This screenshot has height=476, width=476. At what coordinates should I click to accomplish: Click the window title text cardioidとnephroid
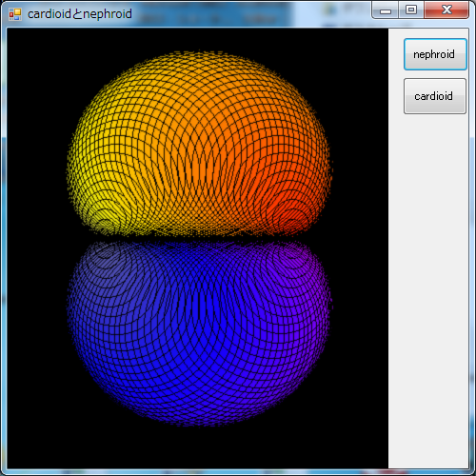click(x=80, y=14)
